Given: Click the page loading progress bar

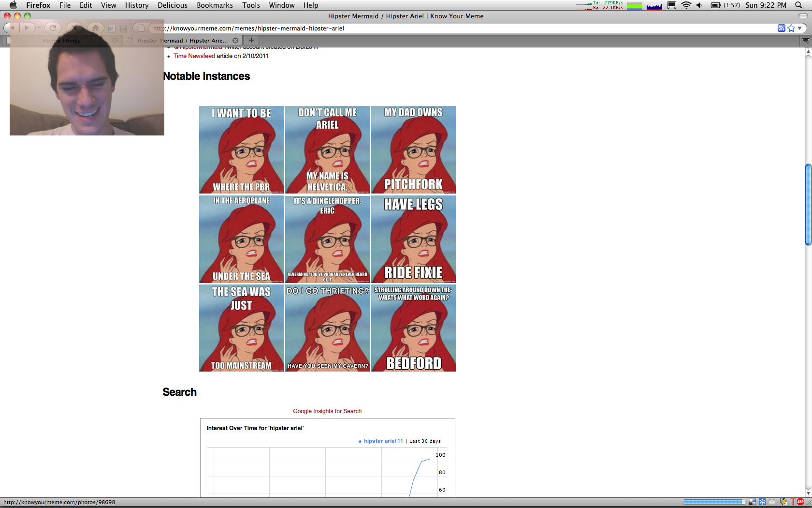Looking at the screenshot, I should pos(714,502).
